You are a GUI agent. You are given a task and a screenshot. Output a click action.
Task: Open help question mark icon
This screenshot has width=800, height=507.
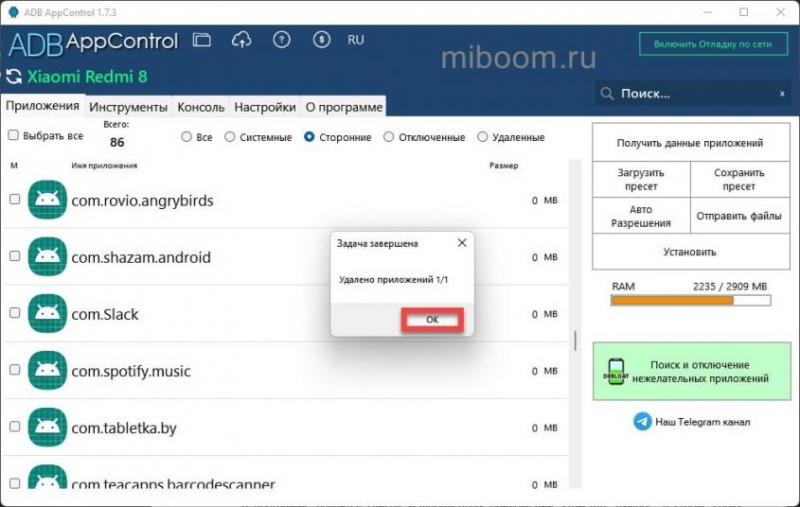pos(281,39)
